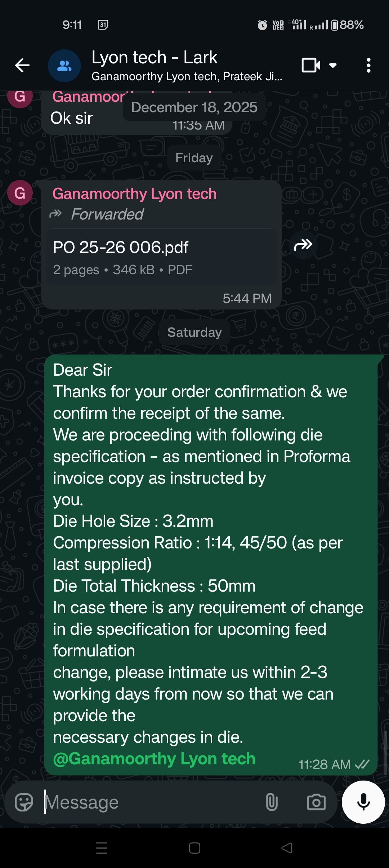This screenshot has width=389, height=868.
Task: Open the Lyon tech group avatar
Action: [64, 65]
